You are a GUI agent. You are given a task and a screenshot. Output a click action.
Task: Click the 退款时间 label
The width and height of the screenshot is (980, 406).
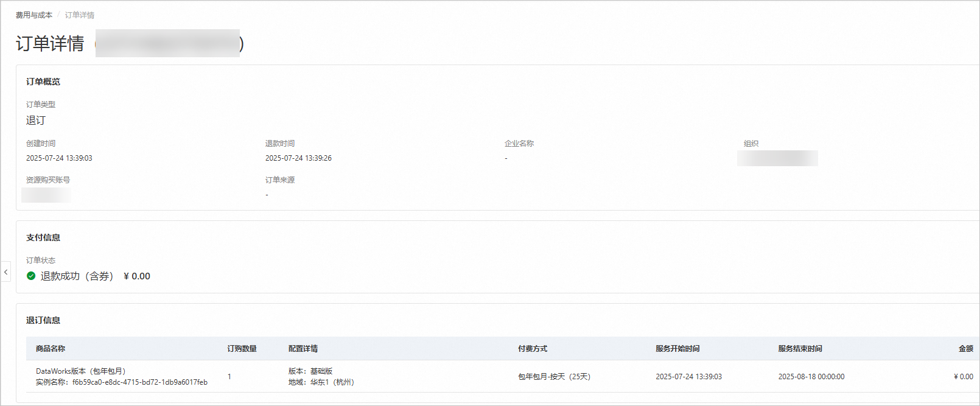click(280, 144)
